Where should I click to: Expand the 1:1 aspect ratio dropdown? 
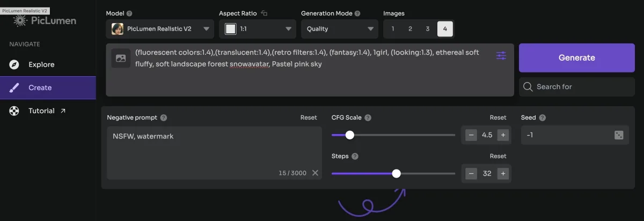click(x=258, y=29)
